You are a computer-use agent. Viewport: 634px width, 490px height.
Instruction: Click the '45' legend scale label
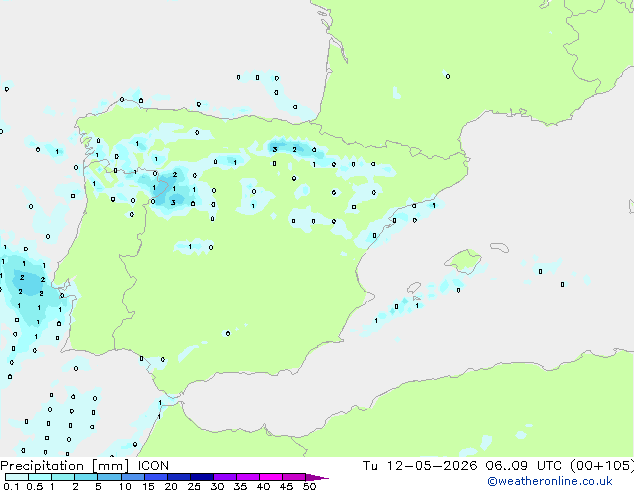pos(286,486)
